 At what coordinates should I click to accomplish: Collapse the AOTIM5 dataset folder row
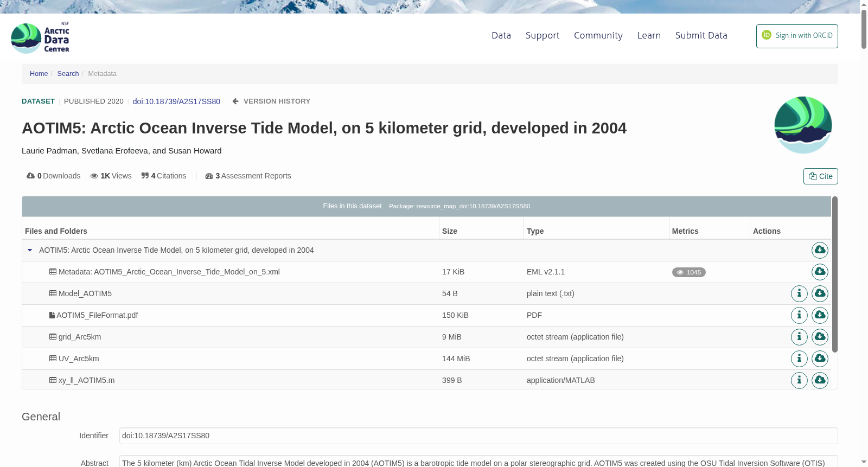(x=30, y=250)
